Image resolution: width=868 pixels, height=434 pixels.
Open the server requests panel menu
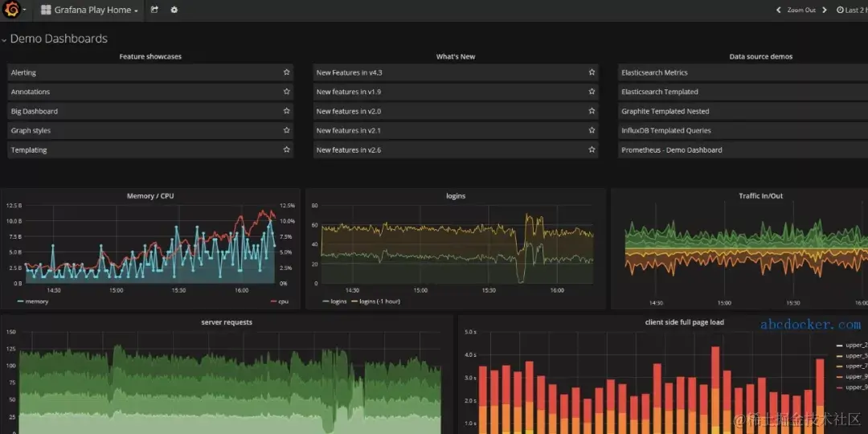coord(227,322)
